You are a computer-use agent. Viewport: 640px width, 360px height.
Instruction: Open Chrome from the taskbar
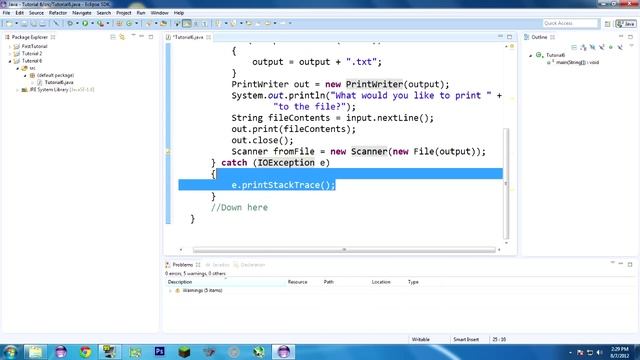85,352
